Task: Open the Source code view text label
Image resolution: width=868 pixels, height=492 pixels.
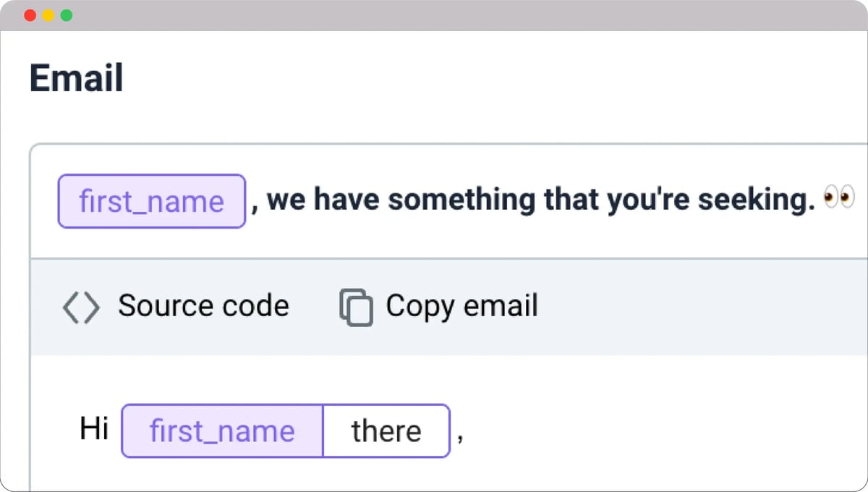Action: click(x=203, y=306)
